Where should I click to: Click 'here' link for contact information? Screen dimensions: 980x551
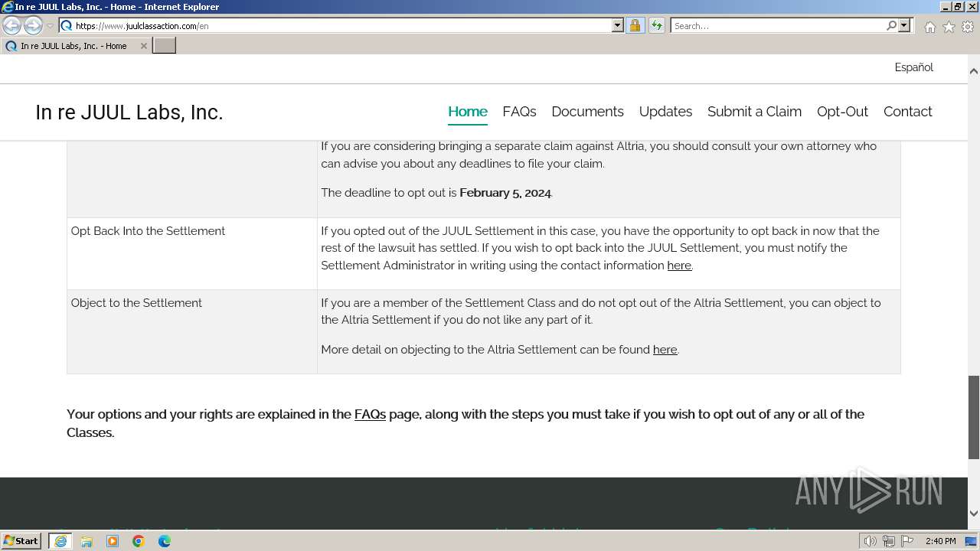tap(679, 266)
